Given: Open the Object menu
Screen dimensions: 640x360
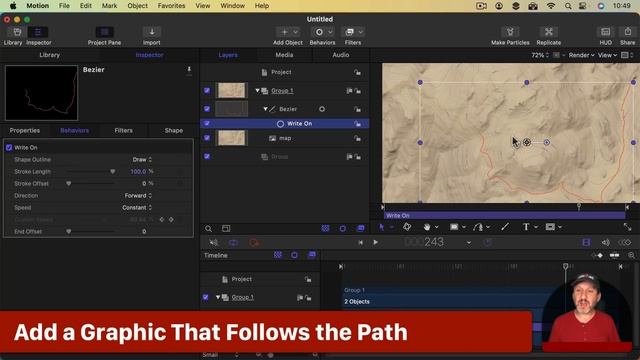Looking at the screenshot, I should click(138, 6).
